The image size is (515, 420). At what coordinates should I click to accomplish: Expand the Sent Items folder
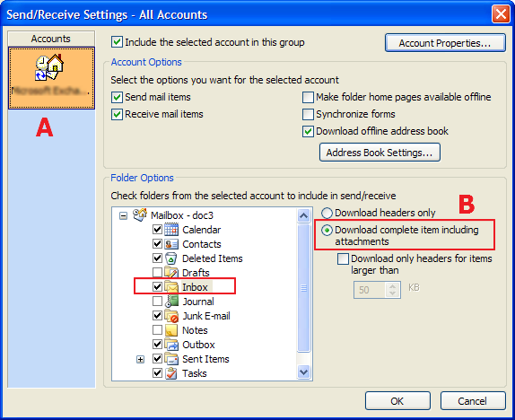click(140, 359)
